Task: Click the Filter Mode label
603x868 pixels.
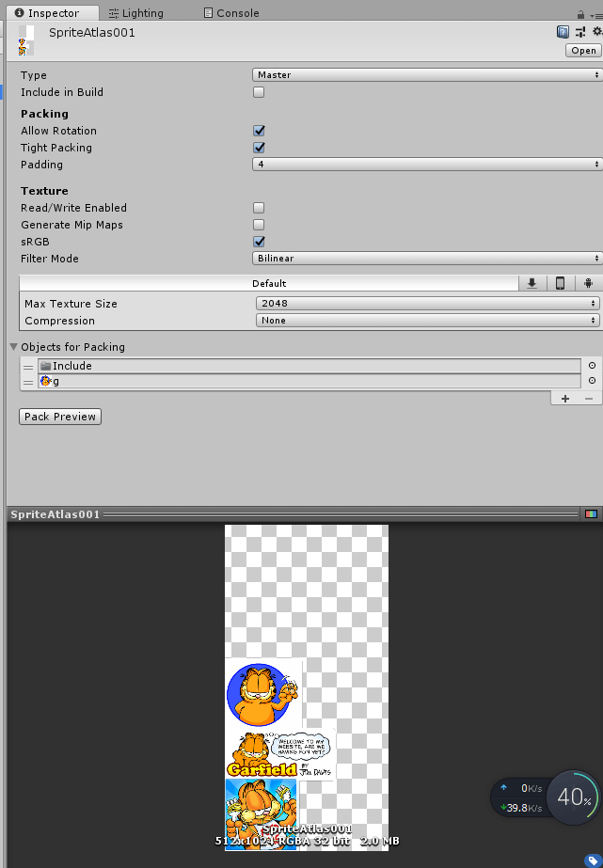Action: tap(49, 259)
